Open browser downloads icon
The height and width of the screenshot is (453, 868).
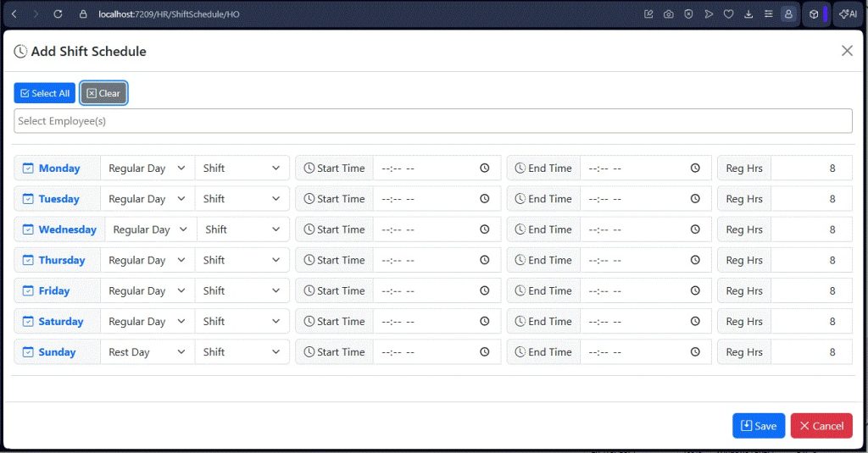748,14
